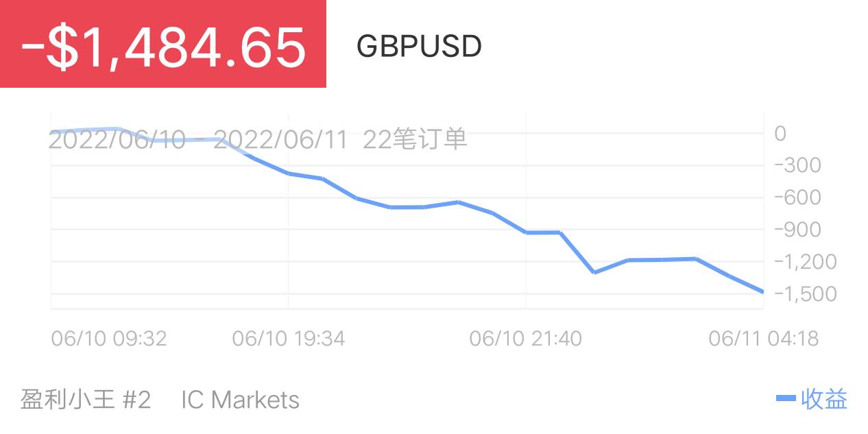The width and height of the screenshot is (868, 434).
Task: Select the 06/10 21:40 time axis label
Action: pyautogui.click(x=526, y=338)
